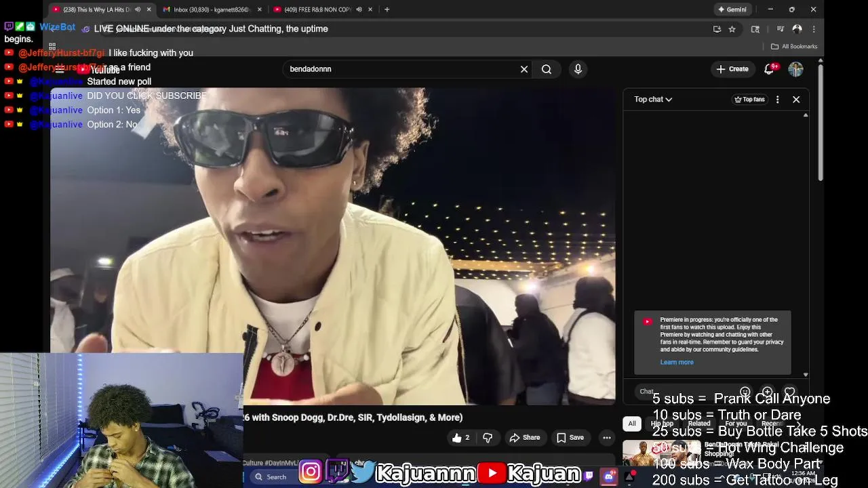Open Discord from the taskbar

609,476
